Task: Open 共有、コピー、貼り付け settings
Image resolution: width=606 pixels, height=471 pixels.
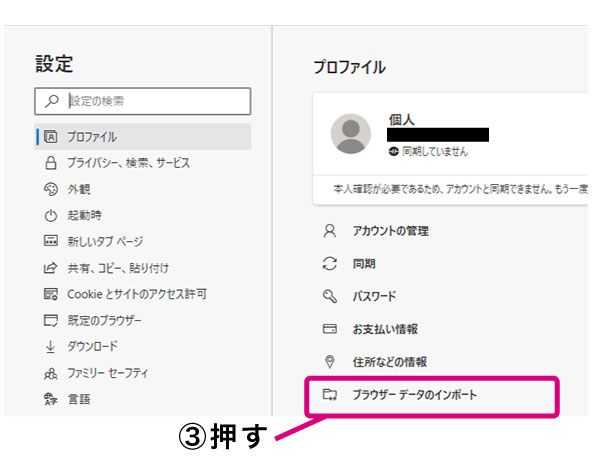Action: tap(118, 268)
